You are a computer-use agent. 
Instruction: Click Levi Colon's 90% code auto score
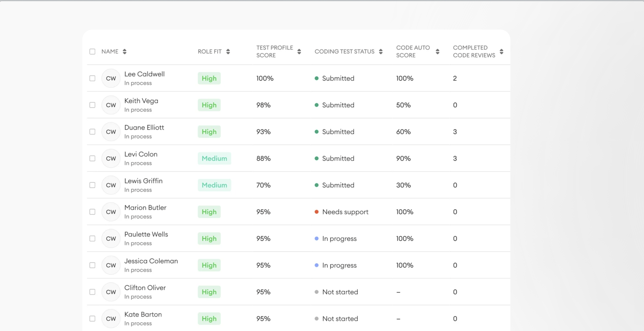pyautogui.click(x=403, y=159)
